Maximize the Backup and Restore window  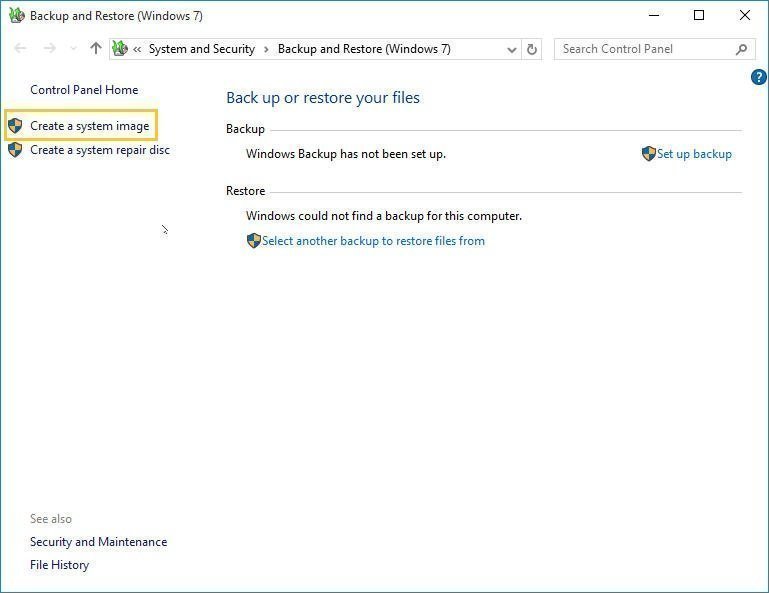click(x=699, y=15)
